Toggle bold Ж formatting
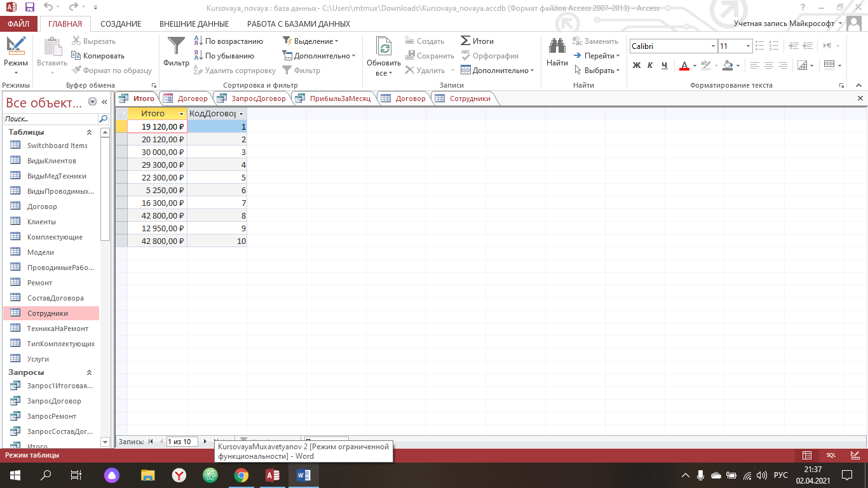Viewport: 868px width, 488px height. click(x=637, y=65)
